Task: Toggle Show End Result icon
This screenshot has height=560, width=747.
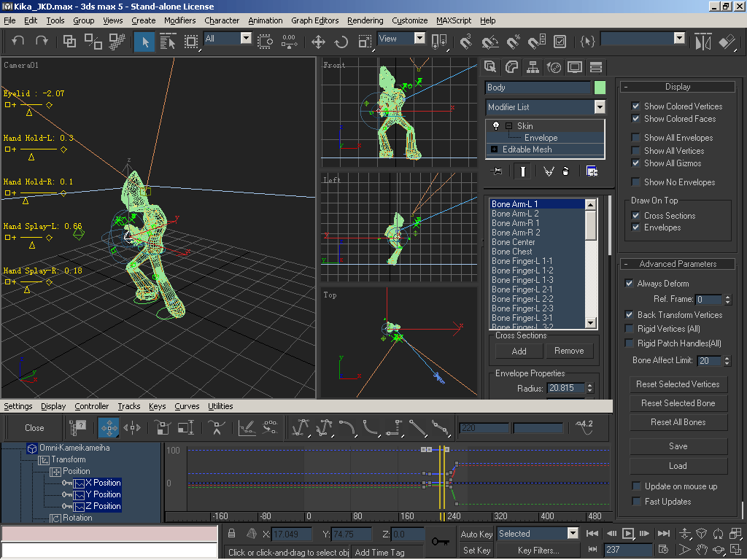Action: [522, 171]
